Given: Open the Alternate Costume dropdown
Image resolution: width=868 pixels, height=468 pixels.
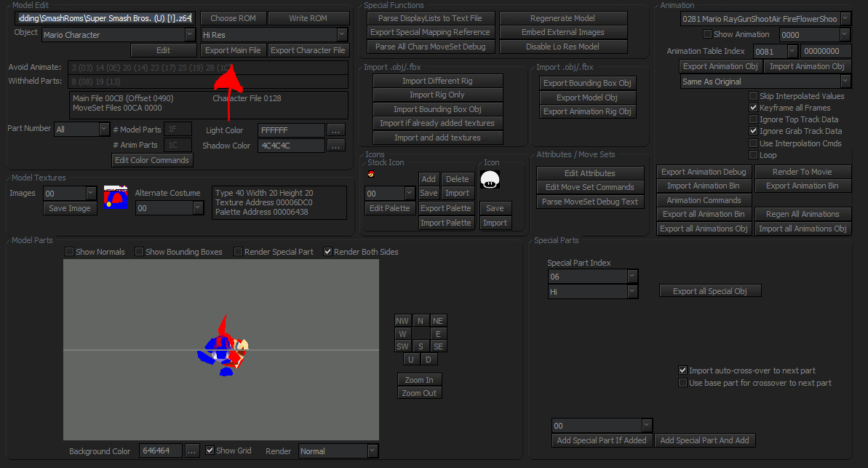Looking at the screenshot, I should [198, 207].
